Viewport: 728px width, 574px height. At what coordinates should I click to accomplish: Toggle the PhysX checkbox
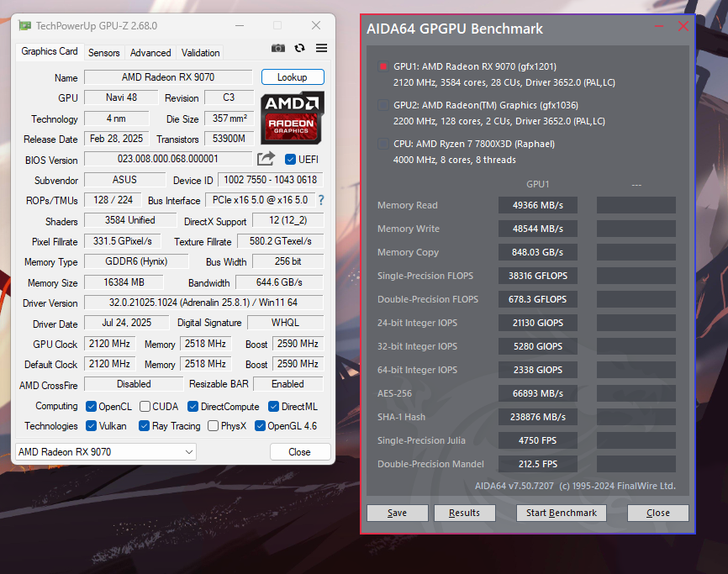(214, 426)
